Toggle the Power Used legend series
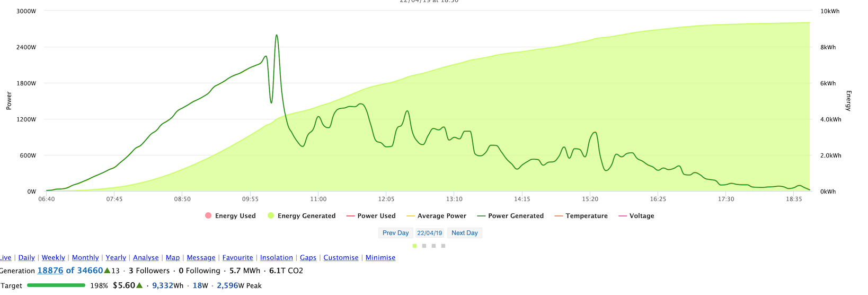 [371, 216]
